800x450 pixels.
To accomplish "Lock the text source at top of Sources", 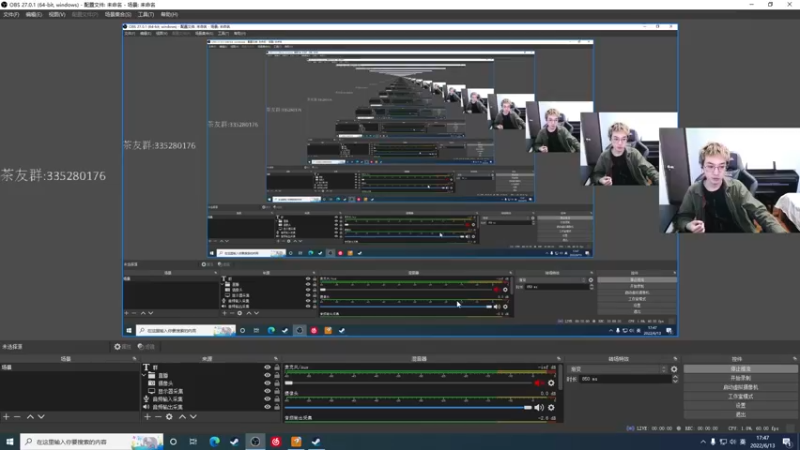I will click(x=277, y=367).
